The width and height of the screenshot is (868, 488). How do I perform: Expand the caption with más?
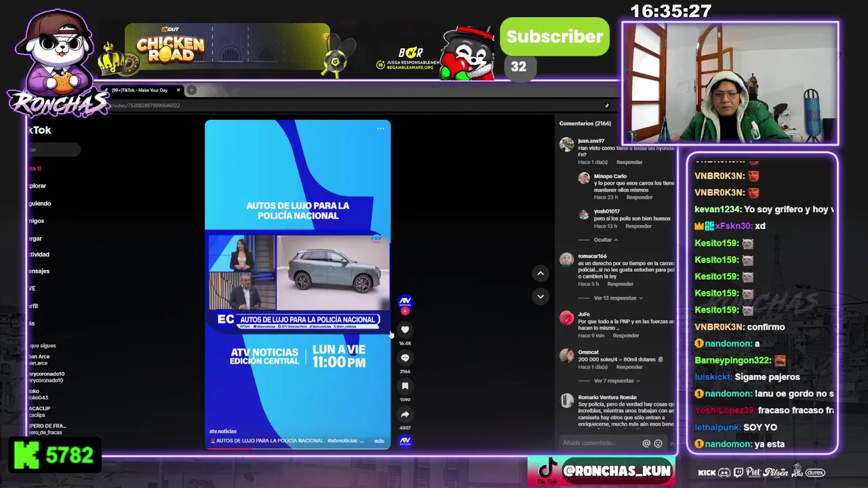point(379,441)
